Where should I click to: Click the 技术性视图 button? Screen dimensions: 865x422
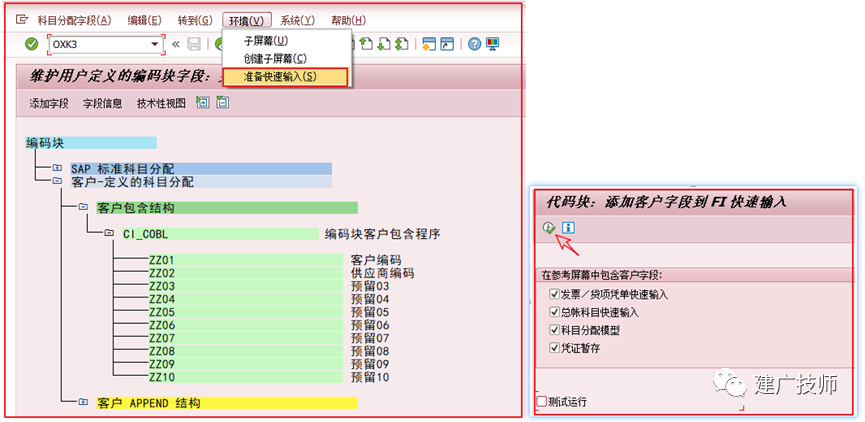tap(162, 103)
